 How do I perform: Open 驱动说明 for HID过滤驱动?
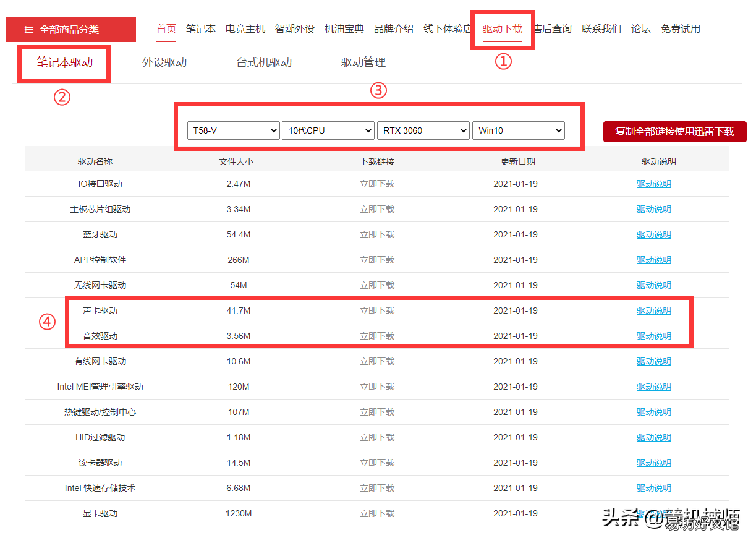654,437
